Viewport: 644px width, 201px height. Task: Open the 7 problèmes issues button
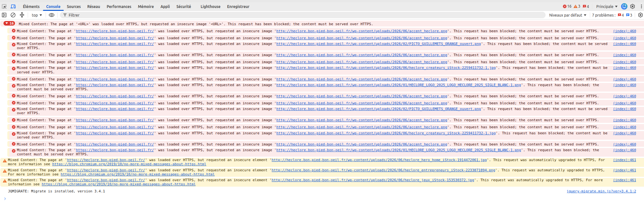(x=612, y=15)
